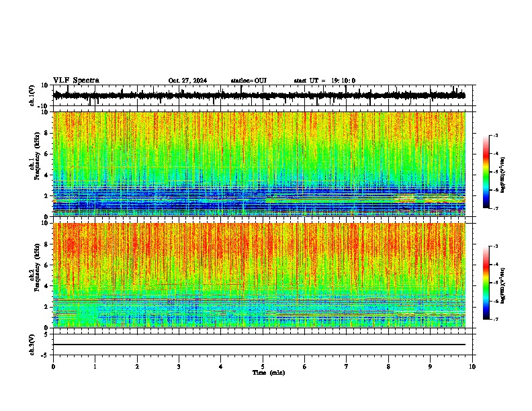Click the "4" kHz tick on ch.2 frequency axis

pyautogui.click(x=46, y=286)
